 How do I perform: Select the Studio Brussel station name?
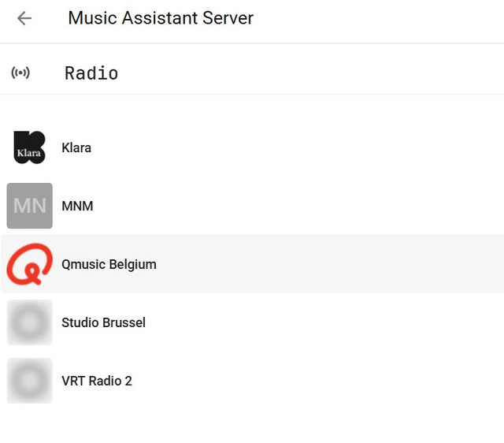[x=103, y=322]
